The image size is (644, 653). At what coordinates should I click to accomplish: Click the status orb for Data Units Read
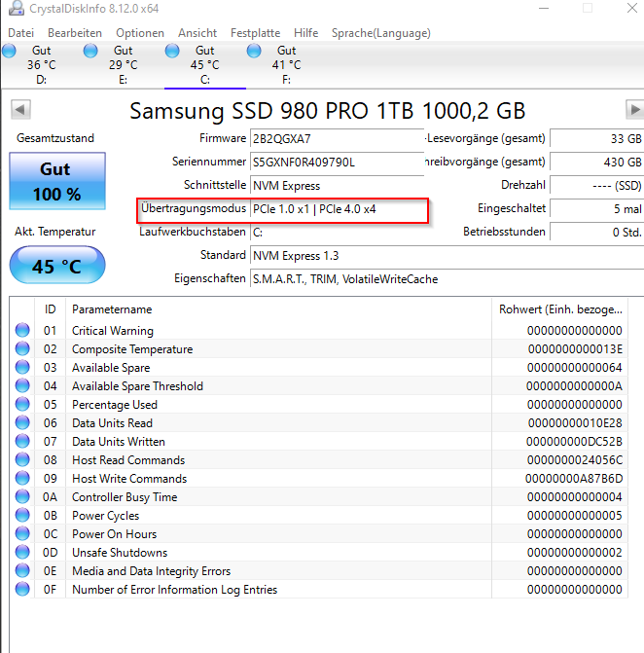point(22,422)
